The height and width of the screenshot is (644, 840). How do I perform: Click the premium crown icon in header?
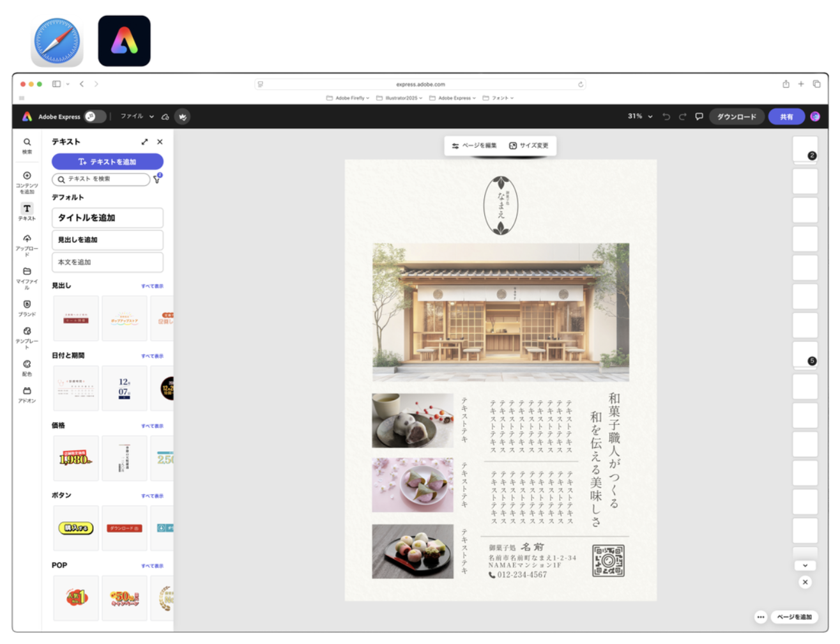pos(183,117)
